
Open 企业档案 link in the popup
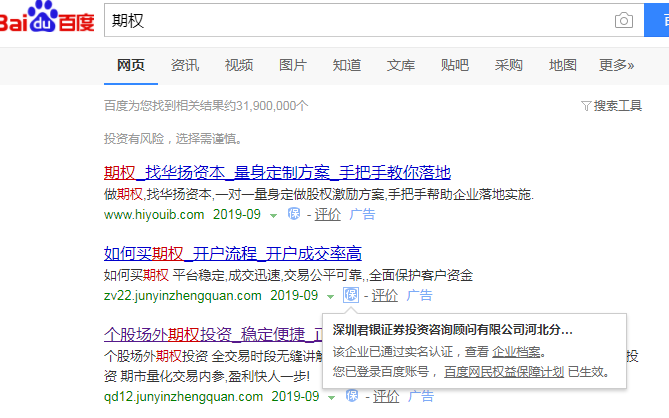coord(516,352)
